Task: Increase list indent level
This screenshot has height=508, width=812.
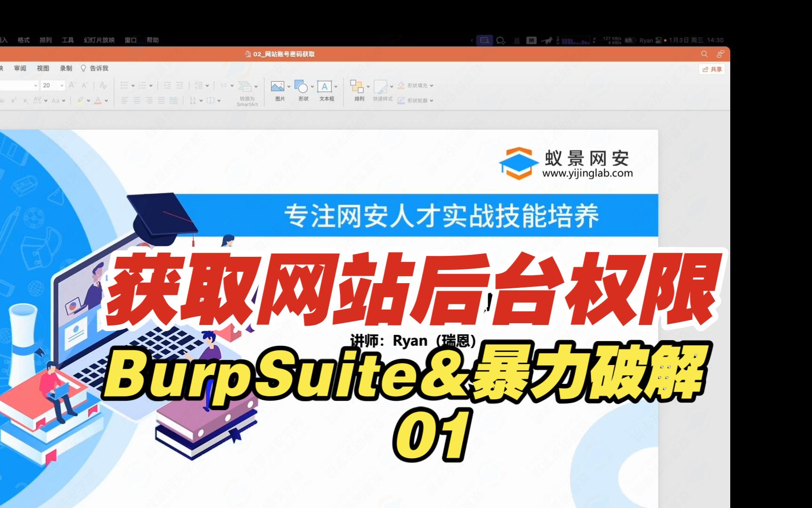Action: pyautogui.click(x=180, y=85)
